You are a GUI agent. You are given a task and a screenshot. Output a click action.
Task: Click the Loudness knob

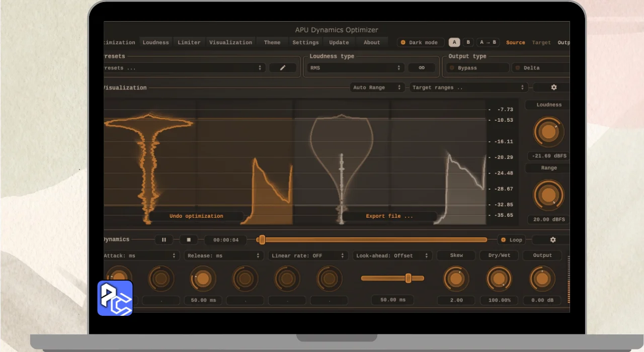coord(548,132)
